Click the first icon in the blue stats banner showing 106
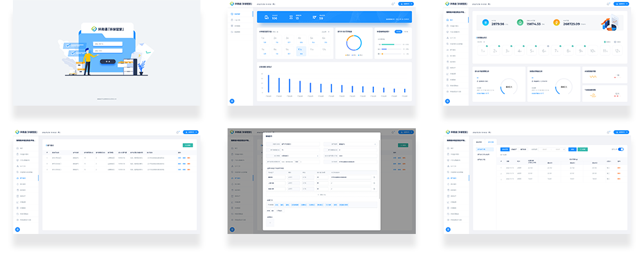 268,17
